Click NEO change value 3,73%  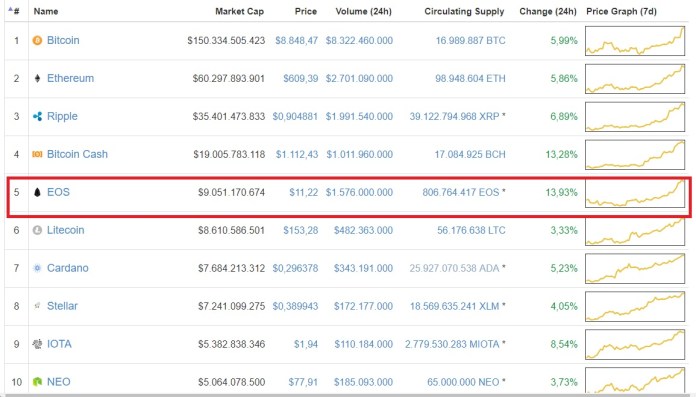[564, 382]
